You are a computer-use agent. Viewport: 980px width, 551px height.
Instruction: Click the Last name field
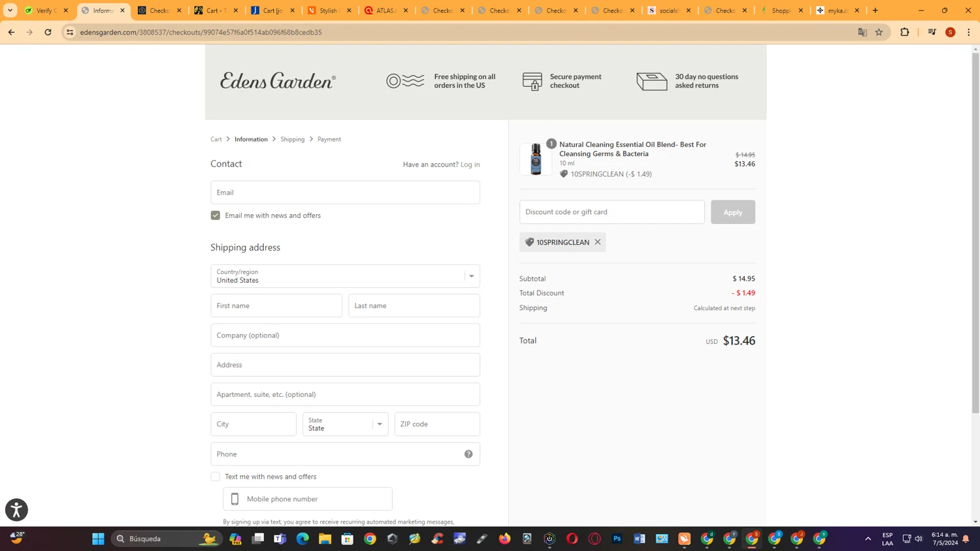coord(414,306)
